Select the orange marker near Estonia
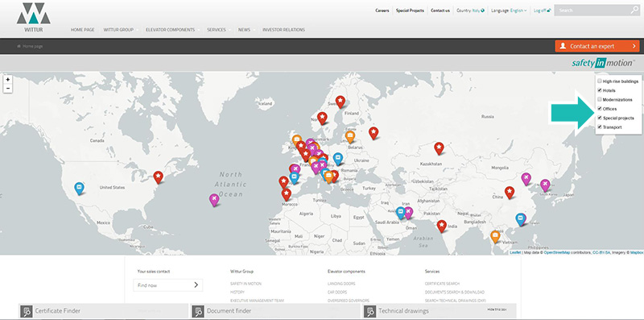 [x=350, y=136]
